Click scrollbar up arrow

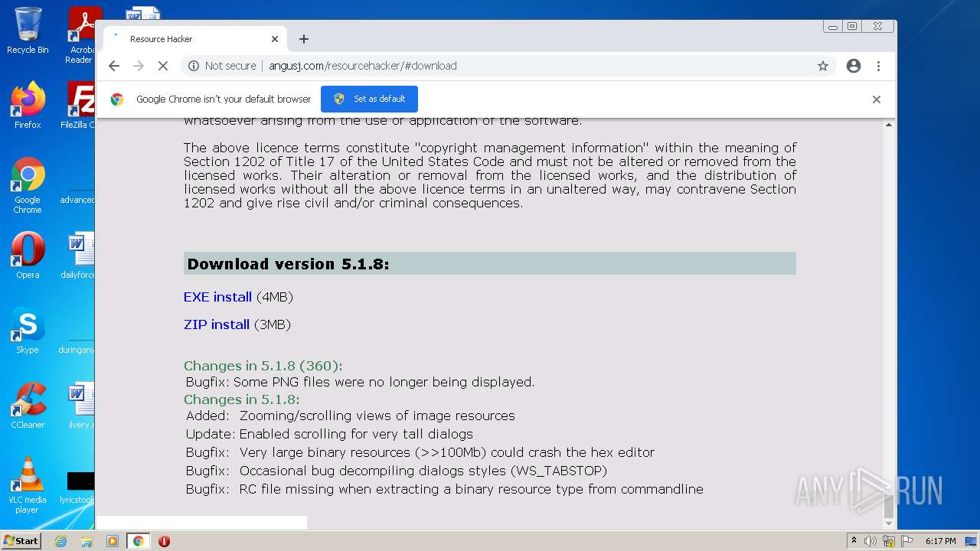pyautogui.click(x=889, y=124)
